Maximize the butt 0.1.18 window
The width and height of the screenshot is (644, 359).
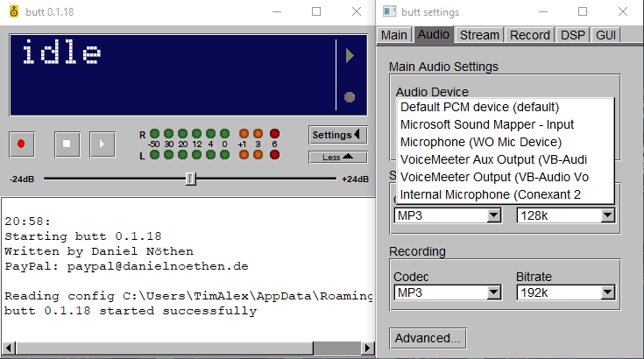coord(316,11)
